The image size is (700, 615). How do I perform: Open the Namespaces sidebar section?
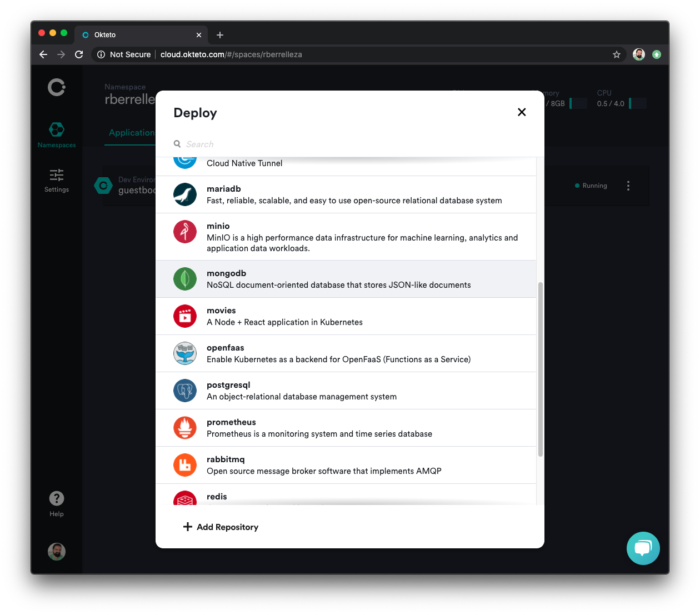click(x=57, y=135)
